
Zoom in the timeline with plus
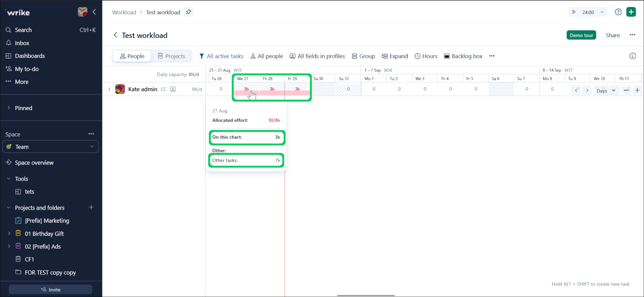(637, 91)
